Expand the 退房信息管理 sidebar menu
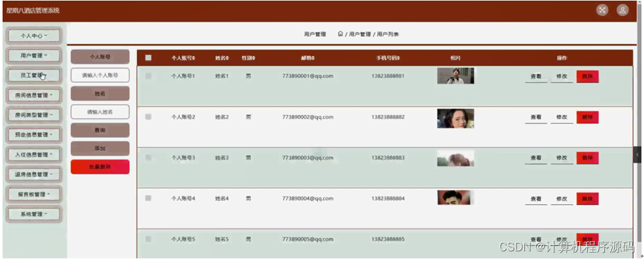This screenshot has height=259, width=644. [x=34, y=175]
